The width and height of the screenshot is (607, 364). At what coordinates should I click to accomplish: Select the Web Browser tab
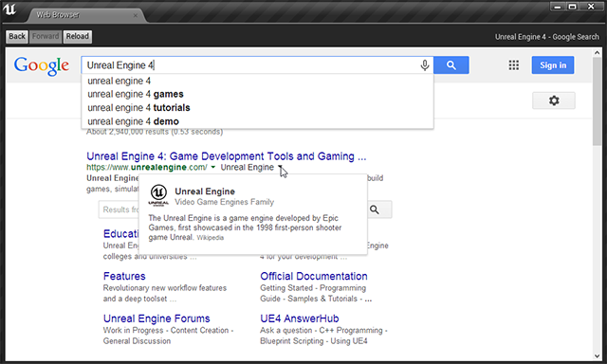[85, 15]
